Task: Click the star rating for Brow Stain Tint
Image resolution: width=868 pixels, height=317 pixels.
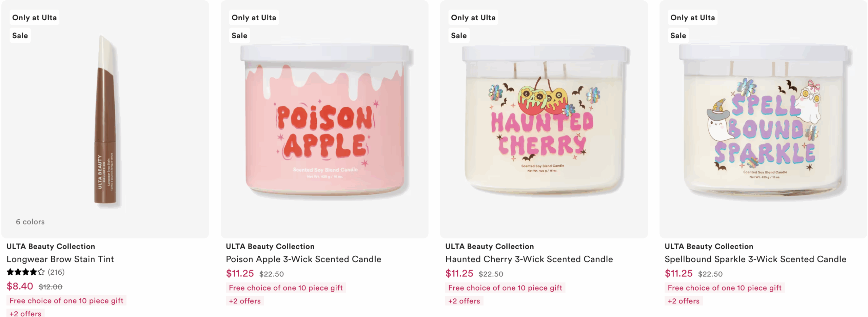Action: click(26, 272)
